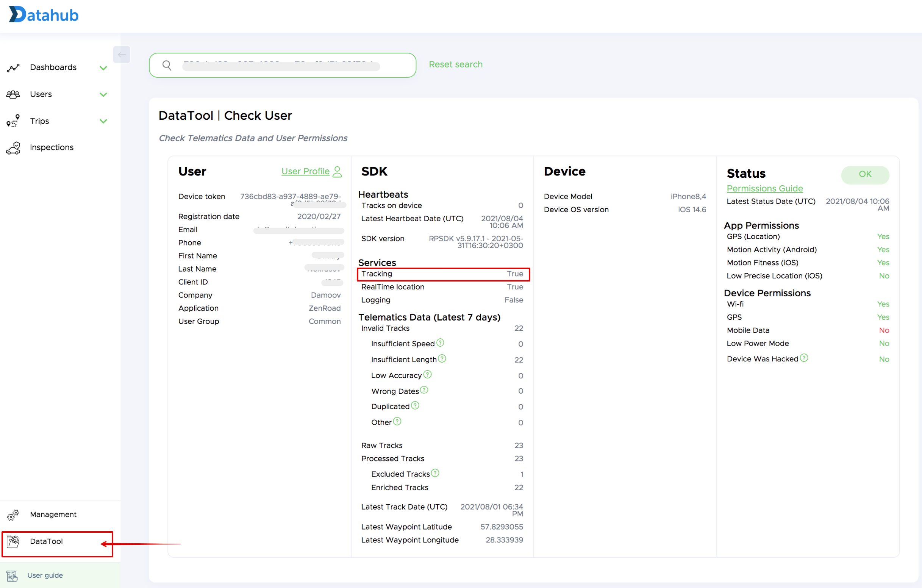
Task: Show help for Other invalid tracks
Action: [x=397, y=421]
